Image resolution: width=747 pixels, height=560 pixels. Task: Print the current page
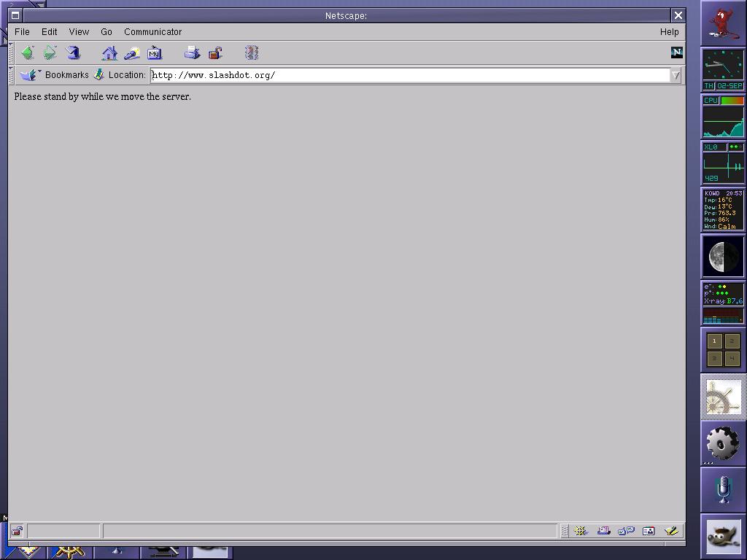[192, 52]
